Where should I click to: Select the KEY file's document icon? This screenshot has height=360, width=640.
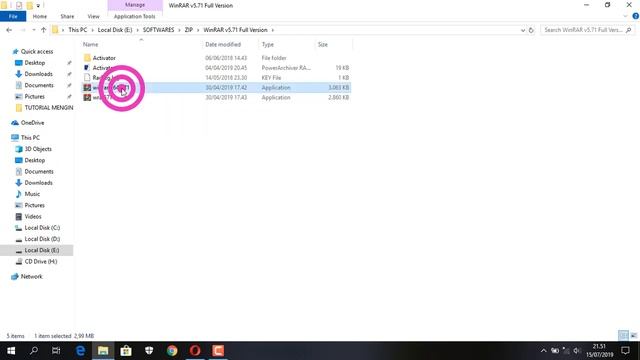pos(87,77)
